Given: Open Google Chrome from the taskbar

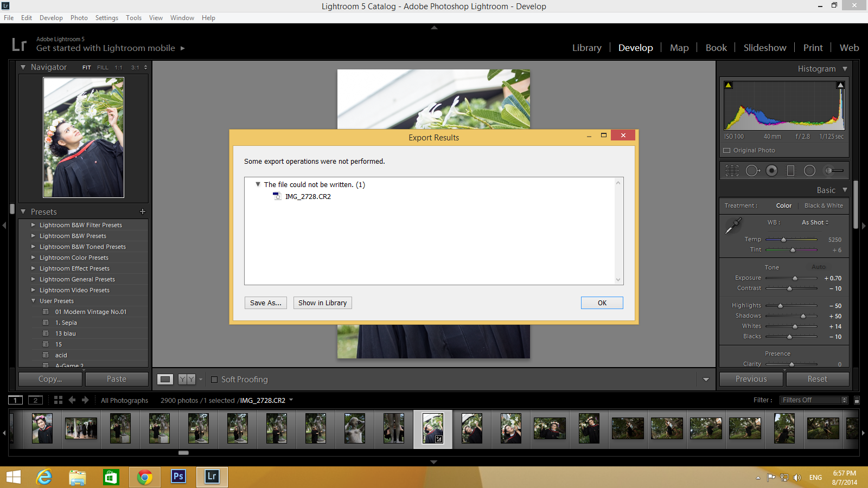Looking at the screenshot, I should tap(144, 477).
